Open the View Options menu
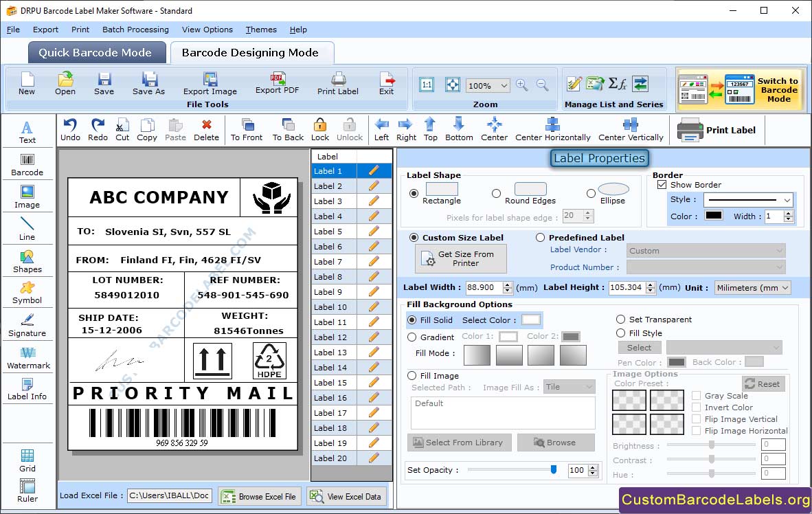 tap(207, 30)
